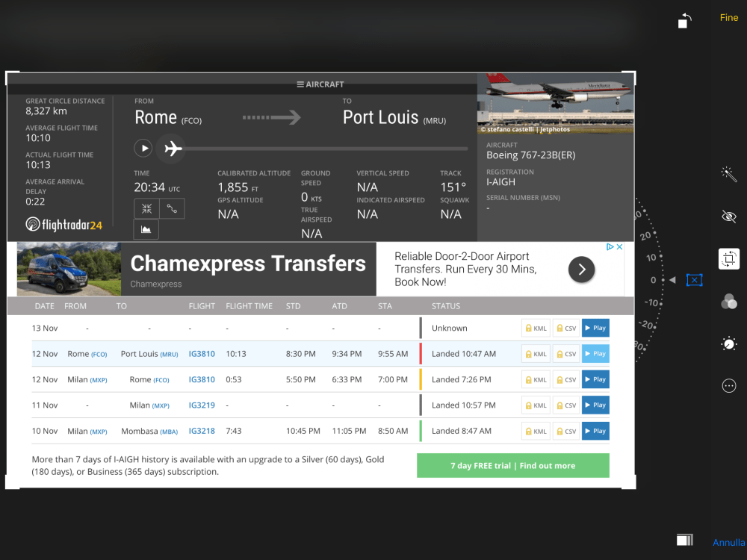
Task: Rotate the image 90 degrees counterclockwise
Action: 684,21
